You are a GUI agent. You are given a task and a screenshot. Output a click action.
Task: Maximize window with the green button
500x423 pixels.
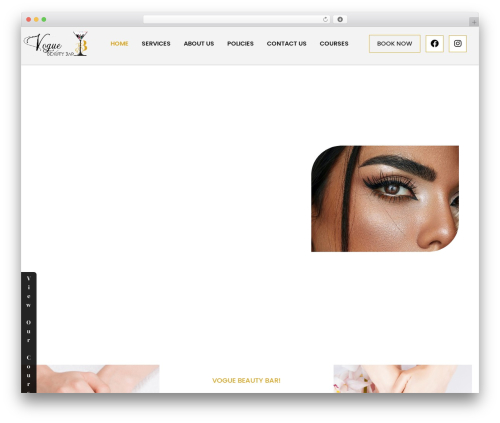(44, 19)
